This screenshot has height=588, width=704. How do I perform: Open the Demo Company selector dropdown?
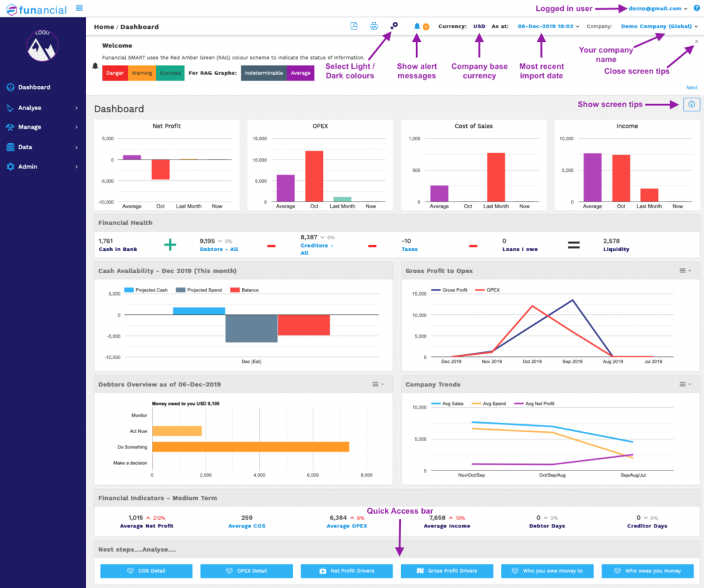coord(659,26)
